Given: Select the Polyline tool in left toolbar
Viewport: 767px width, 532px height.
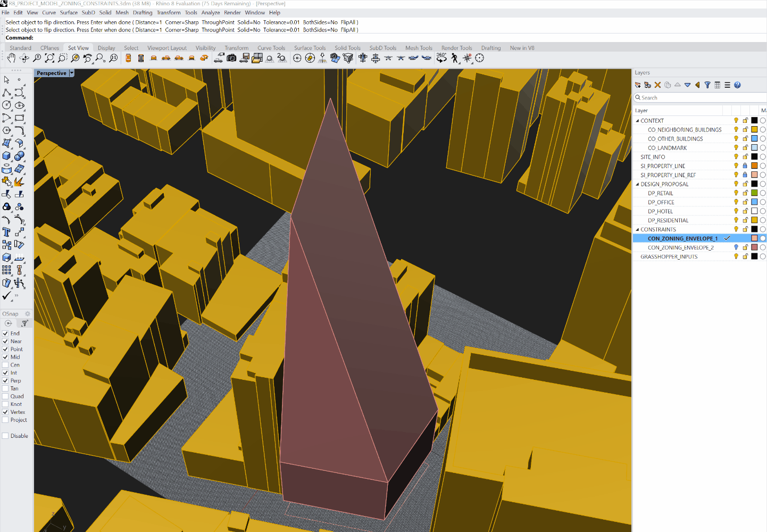Looking at the screenshot, I should (7, 93).
